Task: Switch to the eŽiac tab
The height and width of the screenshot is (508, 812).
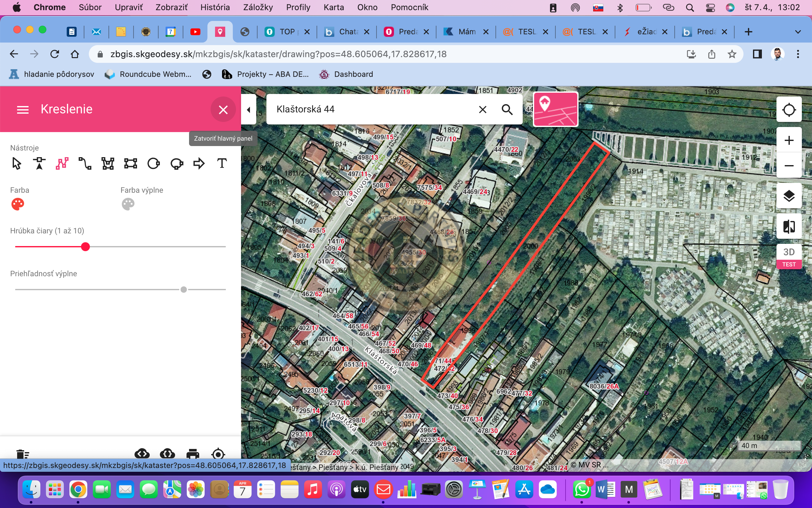Action: [645, 32]
